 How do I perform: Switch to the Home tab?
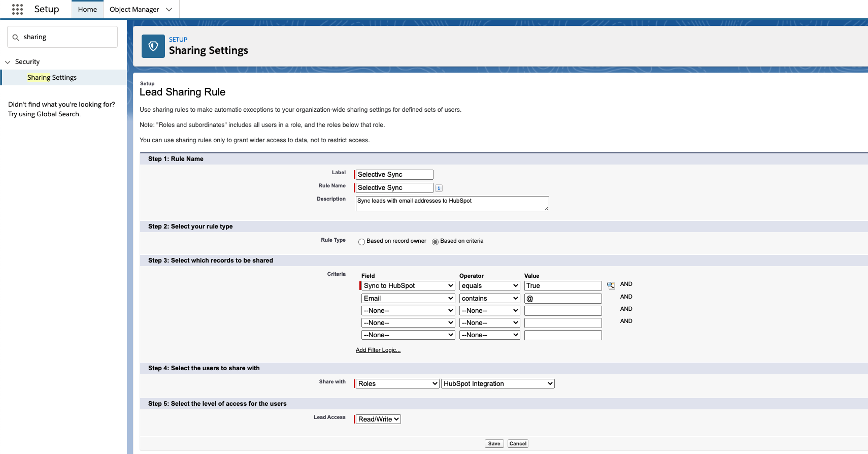[87, 9]
